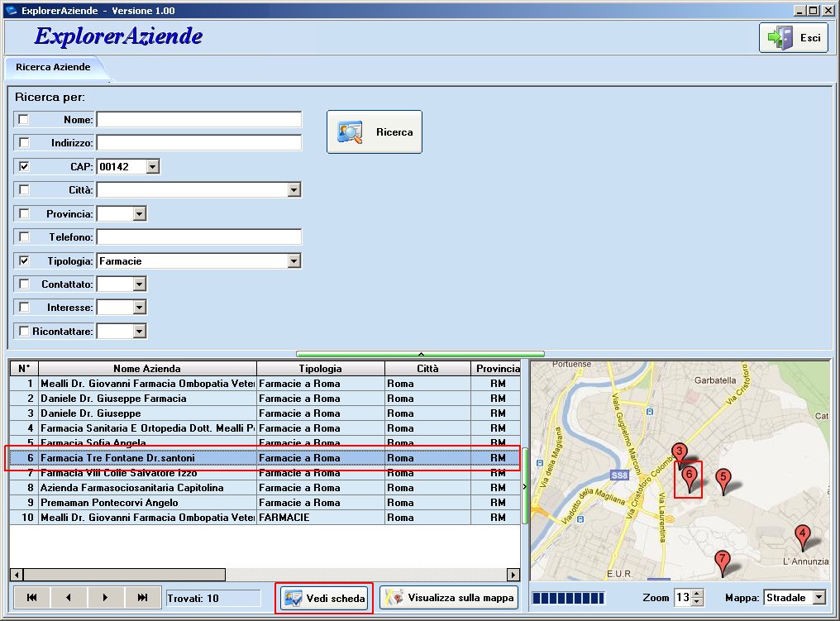Go to first record navigation icon
Image resolution: width=840 pixels, height=621 pixels.
pos(31,597)
